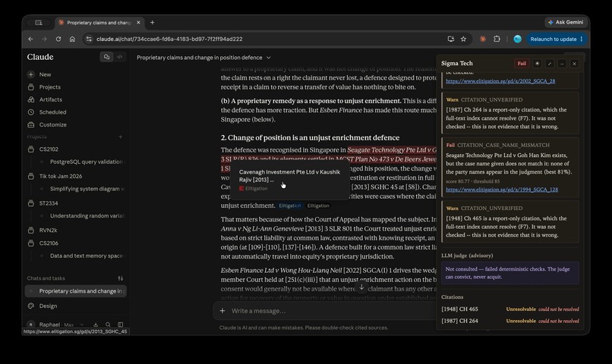Open Understanding random variables chat
Image resolution: width=612 pixels, height=364 pixels.
pyautogui.click(x=87, y=215)
